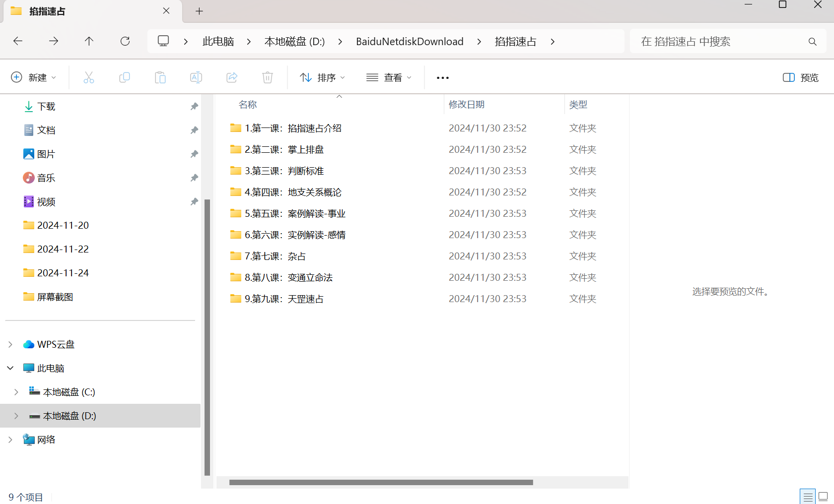Select 此电脑 in navigation tree
Viewport: 834px width, 504px height.
click(x=51, y=368)
